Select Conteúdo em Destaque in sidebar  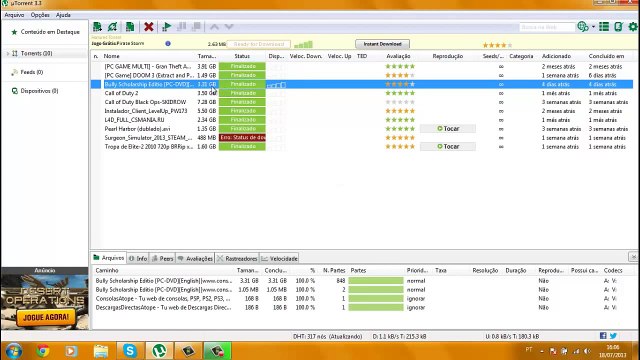(50, 32)
